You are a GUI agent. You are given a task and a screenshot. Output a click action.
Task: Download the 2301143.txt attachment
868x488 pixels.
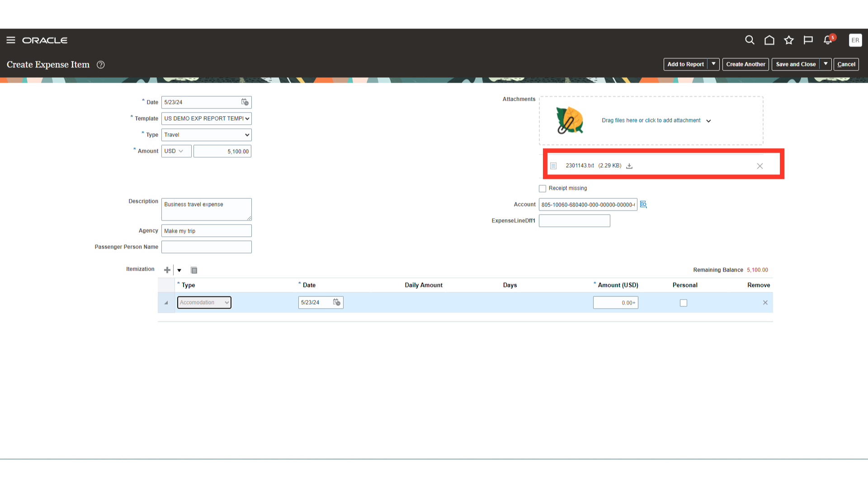pos(629,166)
